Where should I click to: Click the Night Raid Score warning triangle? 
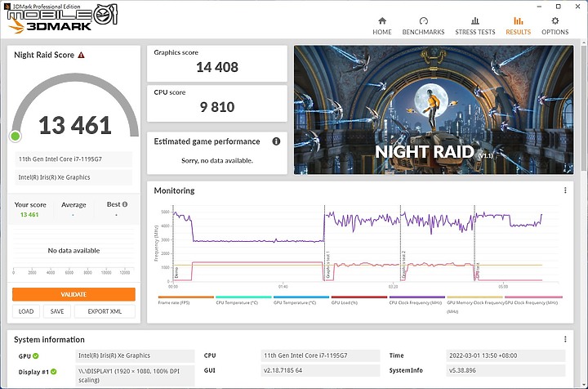click(81, 55)
